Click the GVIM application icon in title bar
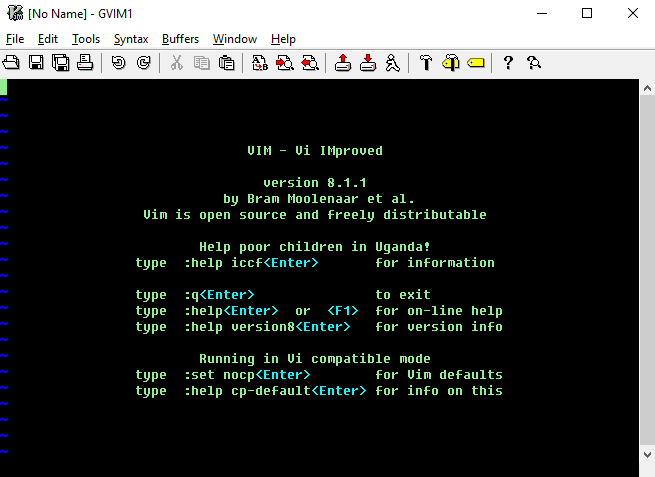This screenshot has height=477, width=655. click(15, 13)
